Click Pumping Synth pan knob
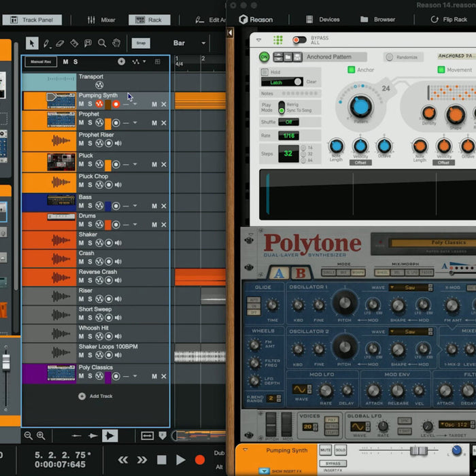476x476 pixels. click(457, 450)
